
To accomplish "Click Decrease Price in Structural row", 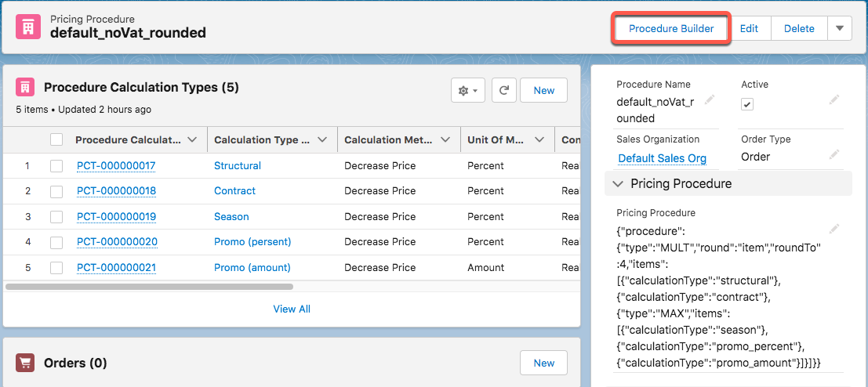I will click(x=380, y=165).
